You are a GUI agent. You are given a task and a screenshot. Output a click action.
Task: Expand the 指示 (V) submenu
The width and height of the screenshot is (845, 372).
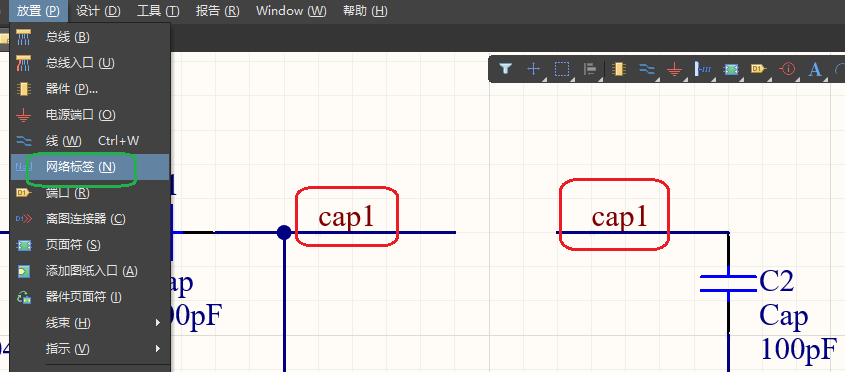pos(90,349)
